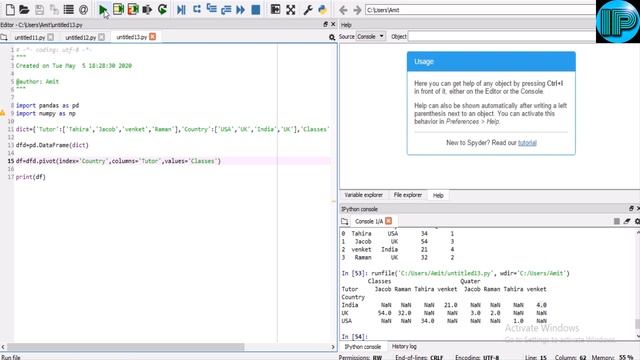This screenshot has width=640, height=360.
Task: Switch to the IPython console bottom tab
Action: coord(362,347)
